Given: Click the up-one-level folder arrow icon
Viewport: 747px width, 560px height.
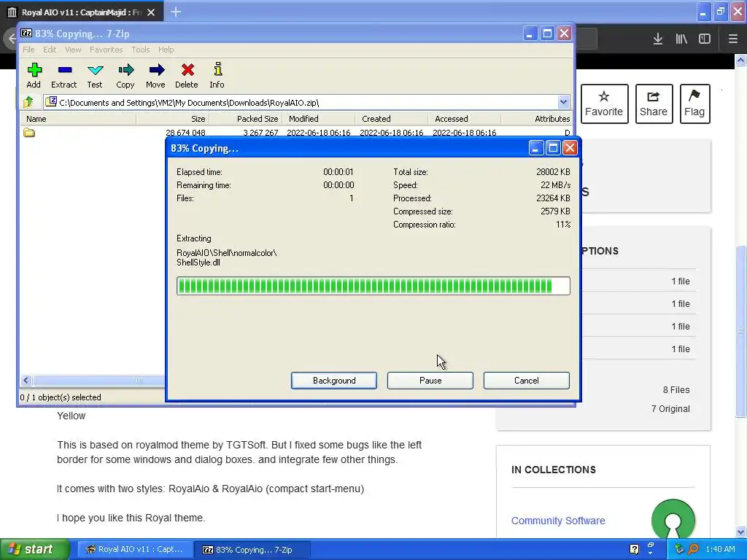Looking at the screenshot, I should pos(28,102).
